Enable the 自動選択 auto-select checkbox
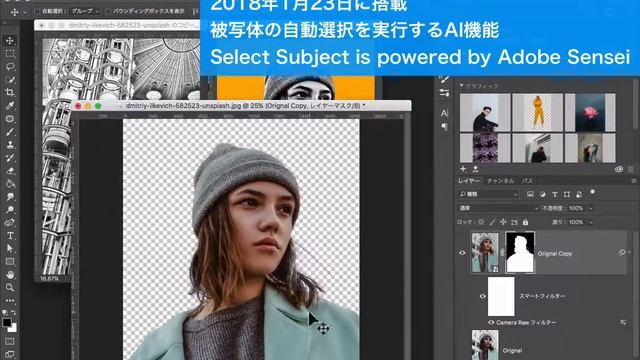 38,11
